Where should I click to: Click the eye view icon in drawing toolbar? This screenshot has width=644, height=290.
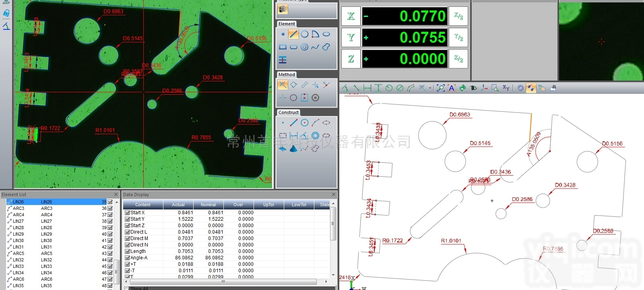[473, 88]
